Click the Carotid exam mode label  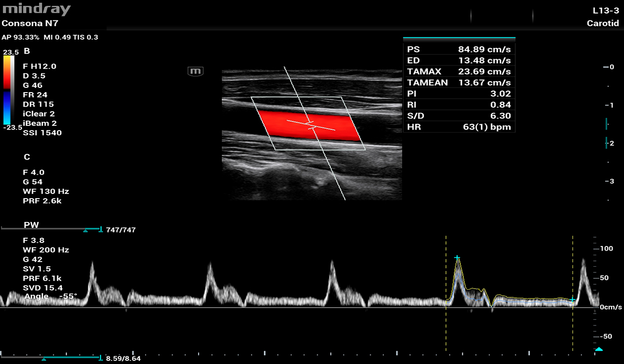point(603,23)
